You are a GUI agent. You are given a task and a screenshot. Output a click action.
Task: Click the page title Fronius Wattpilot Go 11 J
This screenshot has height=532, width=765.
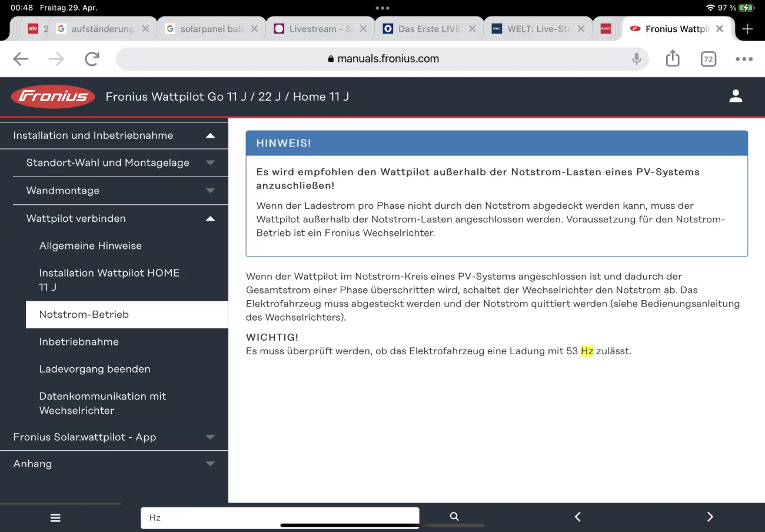[227, 97]
